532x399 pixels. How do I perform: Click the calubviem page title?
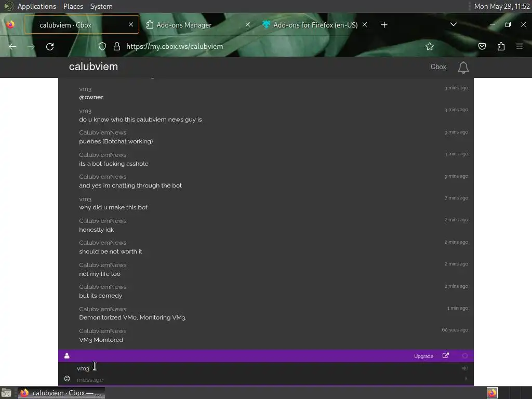pos(94,66)
